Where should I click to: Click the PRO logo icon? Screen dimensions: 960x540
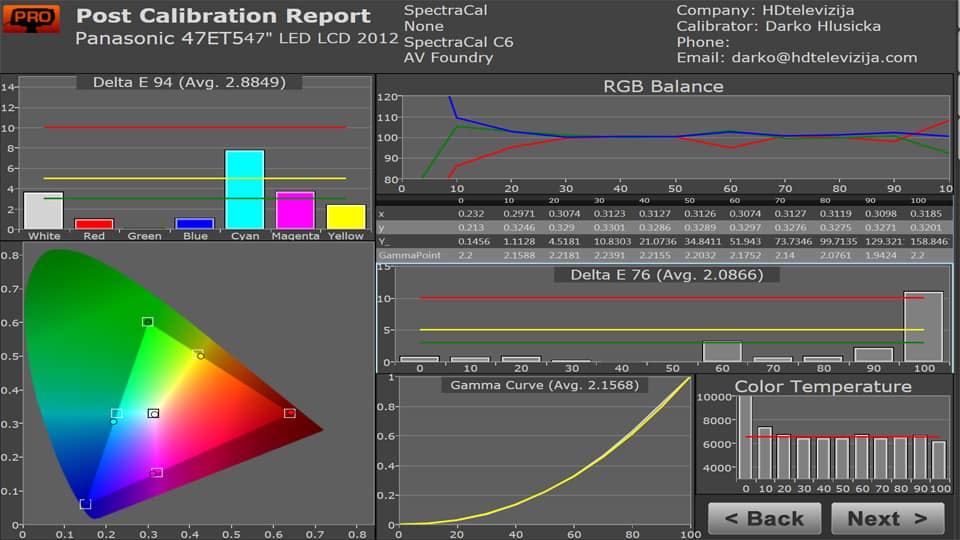tap(31, 18)
